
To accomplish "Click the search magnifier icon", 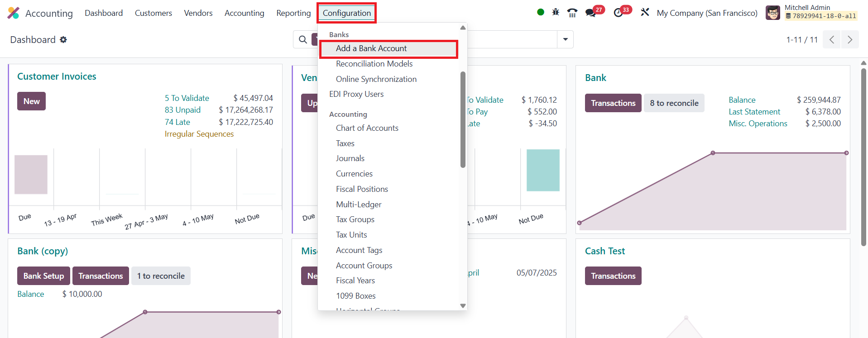I will click(x=303, y=40).
